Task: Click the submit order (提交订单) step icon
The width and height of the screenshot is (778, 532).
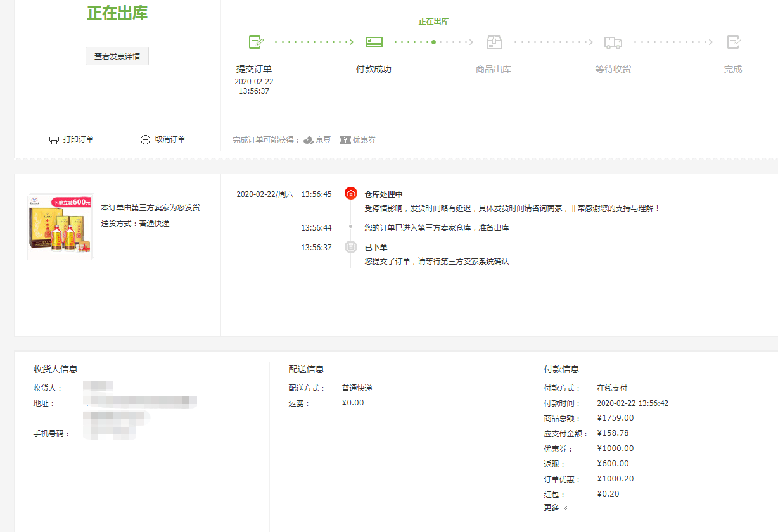Action: [x=256, y=42]
